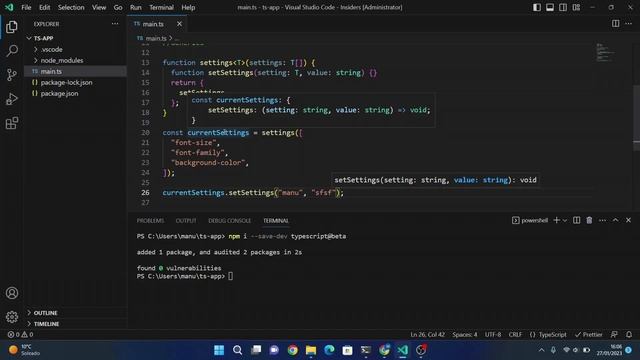Open the Explorer view in activity bar
640x360 pixels.
[x=12, y=27]
